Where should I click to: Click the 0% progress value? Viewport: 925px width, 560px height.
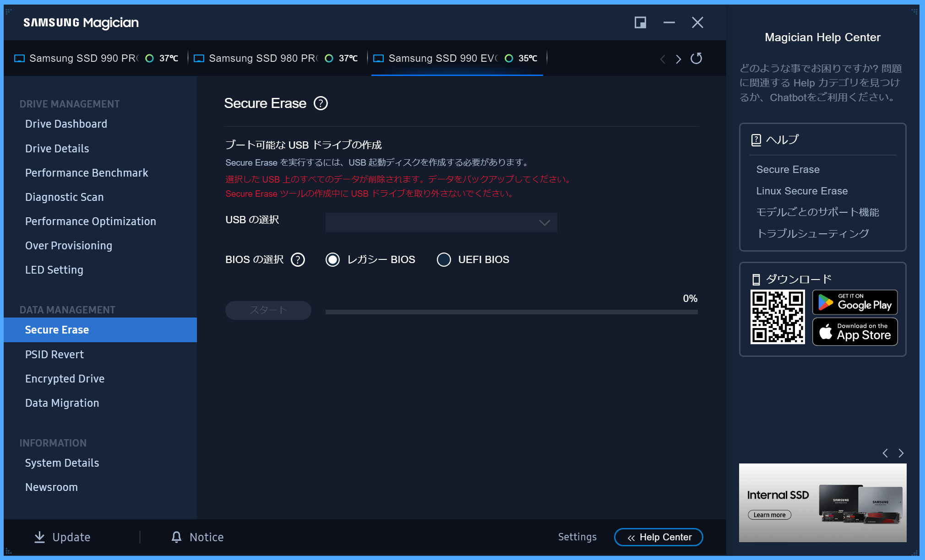point(690,299)
